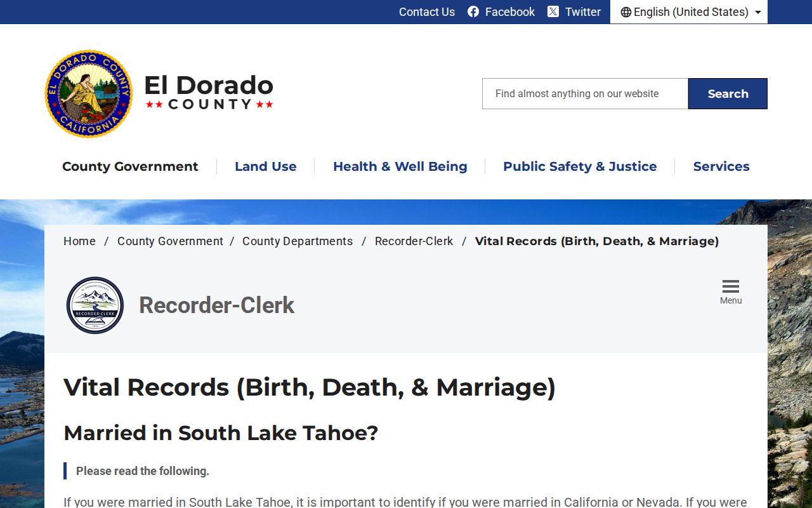Viewport: 812px width, 508px height.
Task: Click the "Vital Records (Birth, Death, & Marriage)" page title
Action: pos(310,387)
